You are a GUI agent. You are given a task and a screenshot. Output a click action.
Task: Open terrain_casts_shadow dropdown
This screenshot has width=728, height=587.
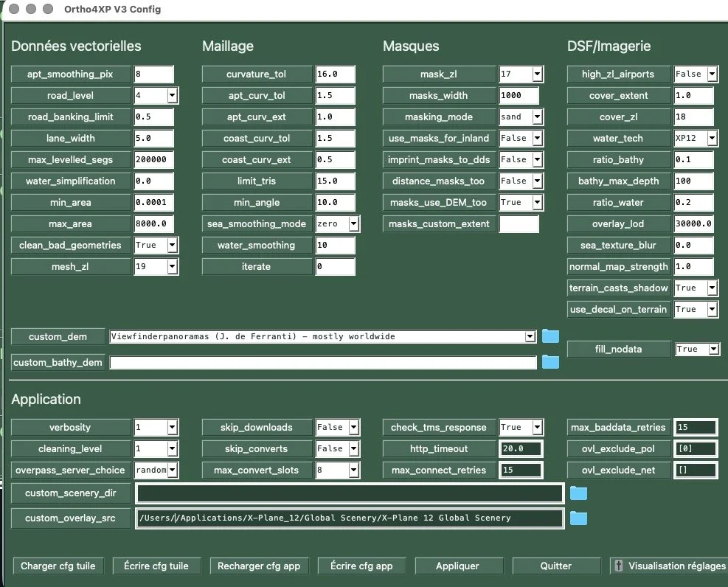pyautogui.click(x=713, y=288)
